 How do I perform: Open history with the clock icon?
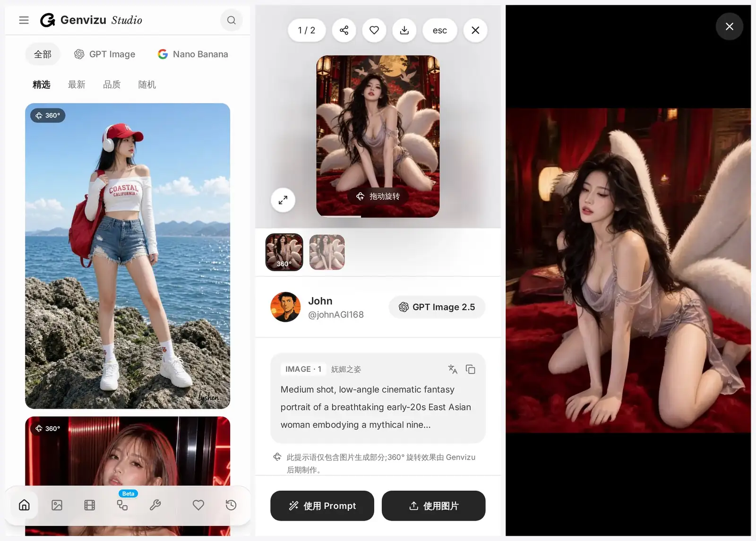[231, 505]
